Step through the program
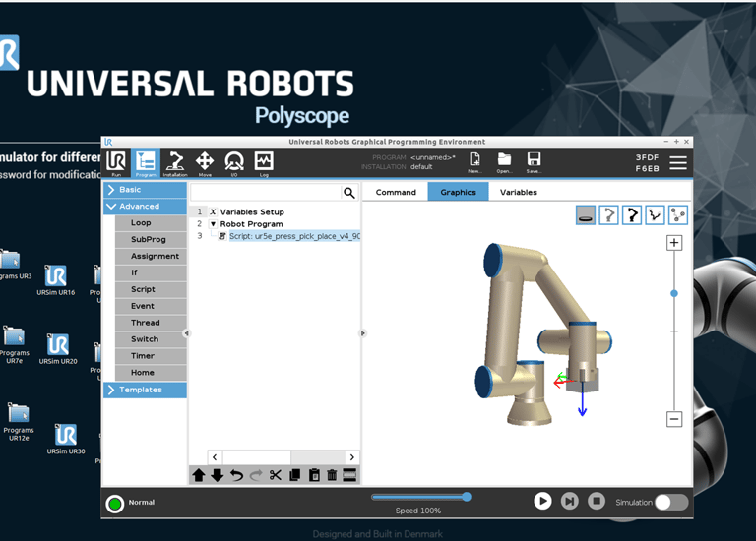Screen dimensions: 756x541 [569, 502]
